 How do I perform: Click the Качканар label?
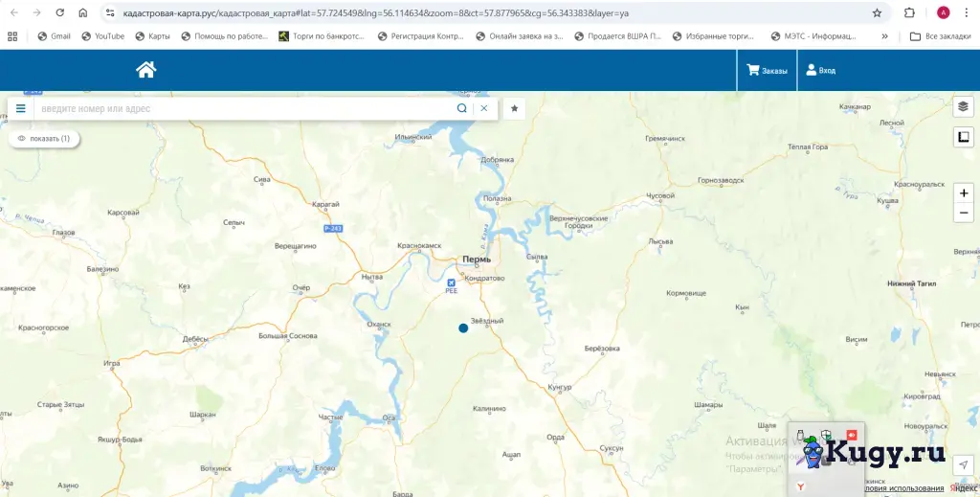pos(855,107)
